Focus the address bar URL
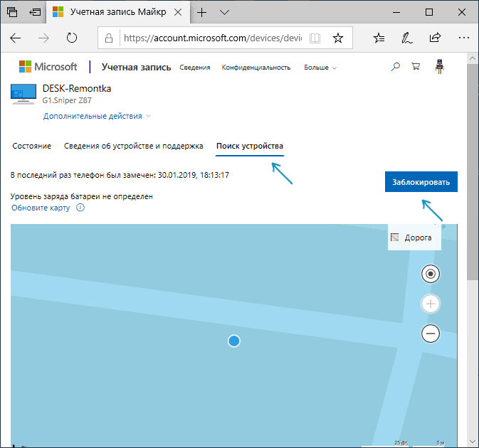The height and width of the screenshot is (448, 479). pyautogui.click(x=213, y=38)
